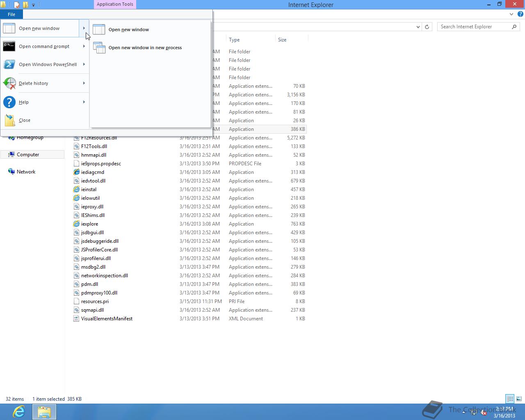Open Internet Explorer from taskbar
Screen dimensions: 525x420
(x=19, y=412)
